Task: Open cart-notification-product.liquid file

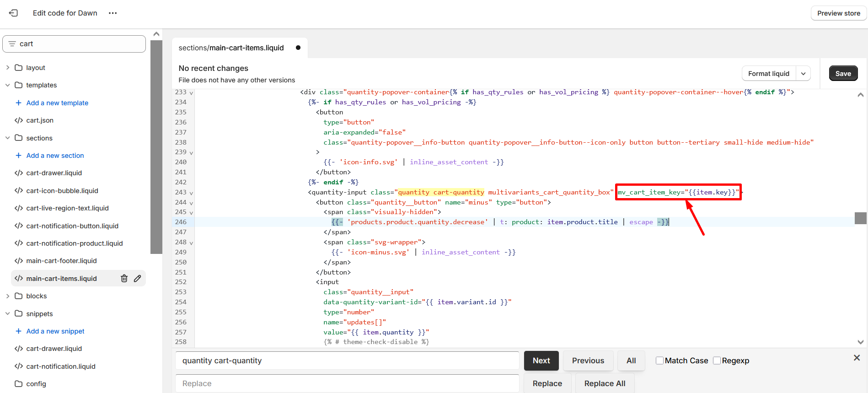Action: pos(75,243)
